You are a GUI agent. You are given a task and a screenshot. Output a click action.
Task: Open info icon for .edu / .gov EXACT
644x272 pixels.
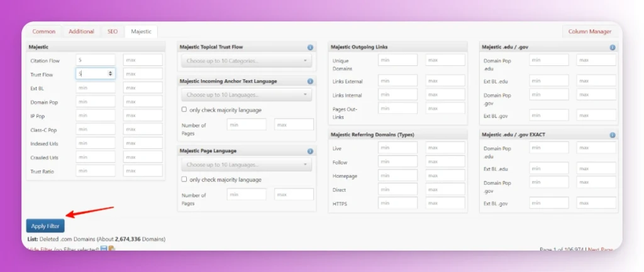613,135
